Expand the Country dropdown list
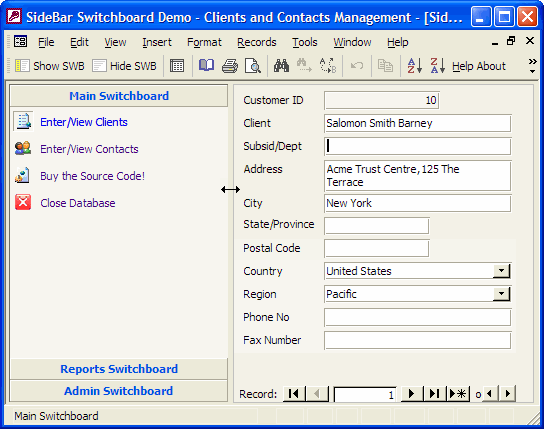Screen dimensions: 544x429 [x=501, y=271]
